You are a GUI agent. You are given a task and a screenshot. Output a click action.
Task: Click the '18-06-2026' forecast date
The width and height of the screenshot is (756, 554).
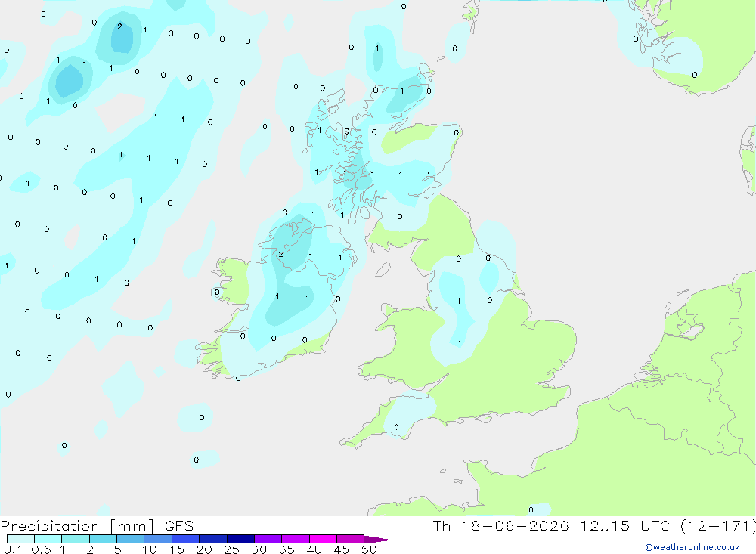tap(516, 526)
